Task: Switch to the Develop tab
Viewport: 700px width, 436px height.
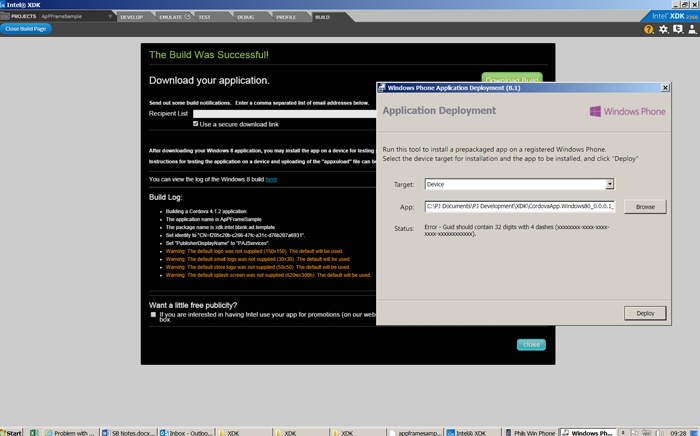Action: 132,17
